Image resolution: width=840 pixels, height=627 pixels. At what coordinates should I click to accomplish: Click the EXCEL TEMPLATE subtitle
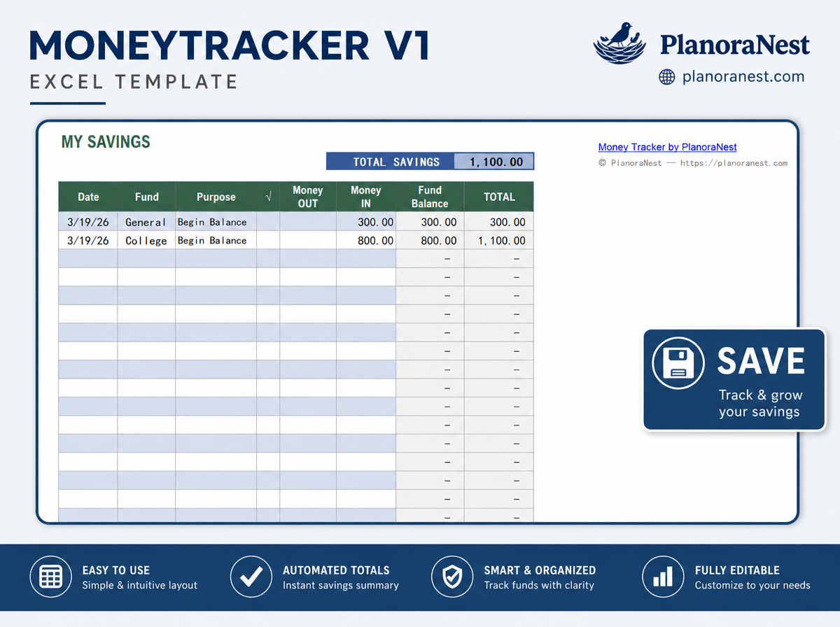[134, 82]
